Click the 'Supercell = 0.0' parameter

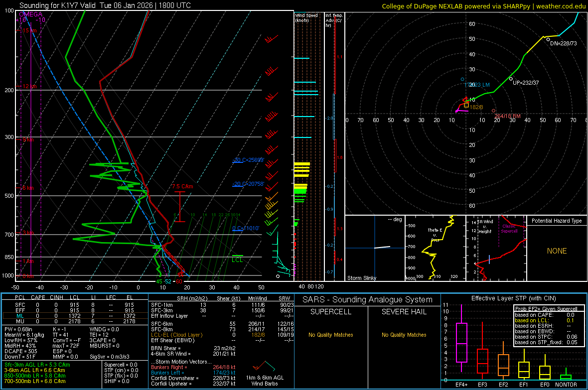[121, 365]
